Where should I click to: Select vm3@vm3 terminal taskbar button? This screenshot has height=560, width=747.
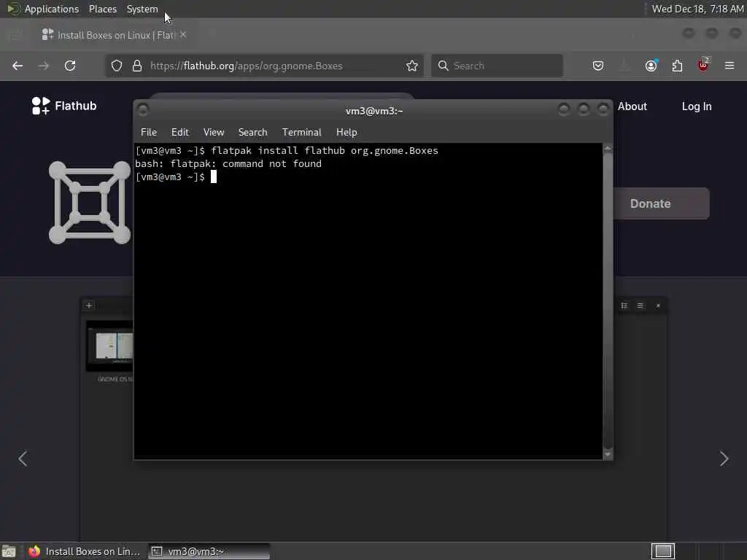[209, 551]
